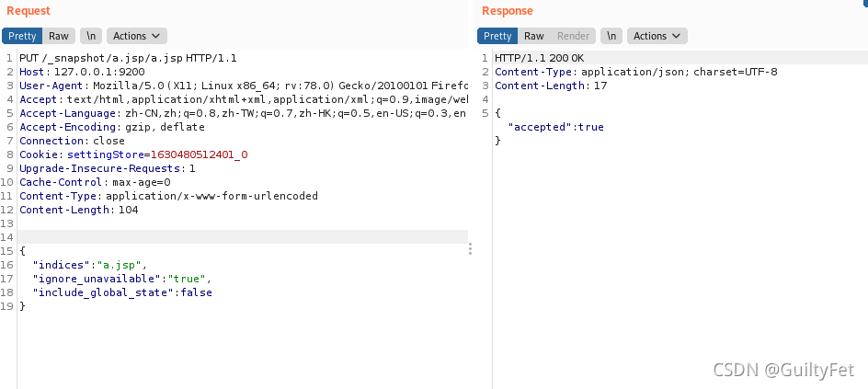
Task: Switch Request view to Raw tab
Action: tap(59, 36)
